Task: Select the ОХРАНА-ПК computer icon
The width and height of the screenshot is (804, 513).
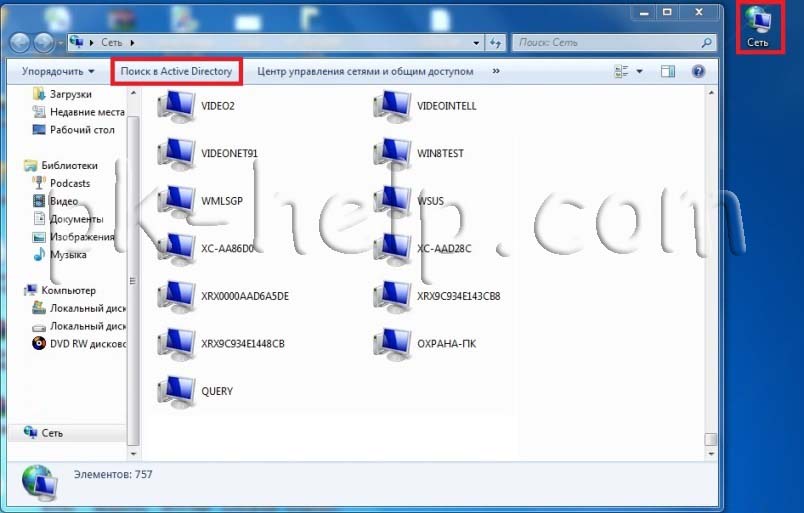Action: 396,343
